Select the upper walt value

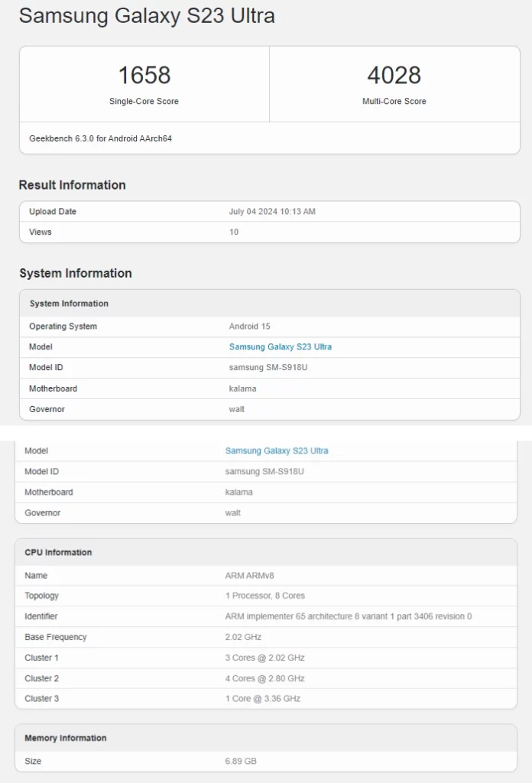[x=236, y=409]
